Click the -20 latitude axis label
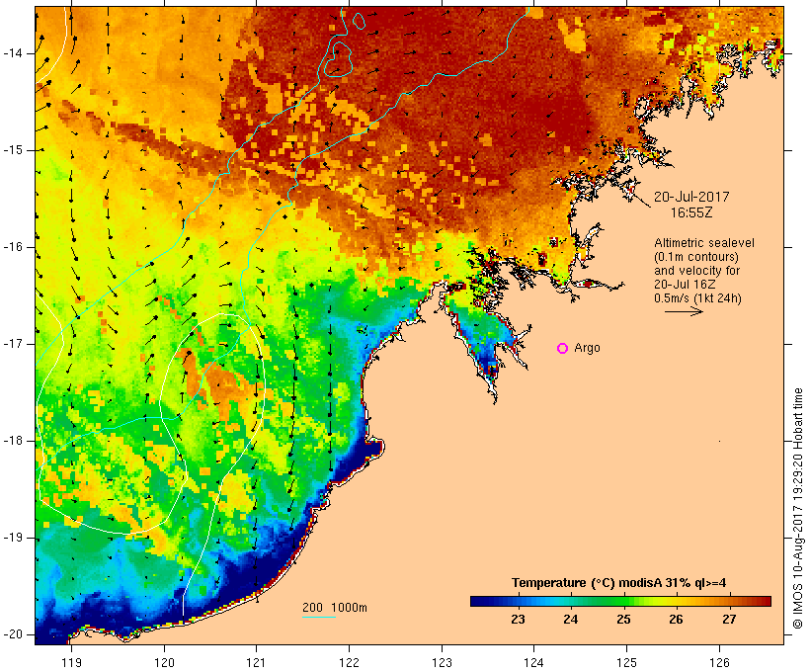The width and height of the screenshot is (810, 672). pyautogui.click(x=13, y=634)
